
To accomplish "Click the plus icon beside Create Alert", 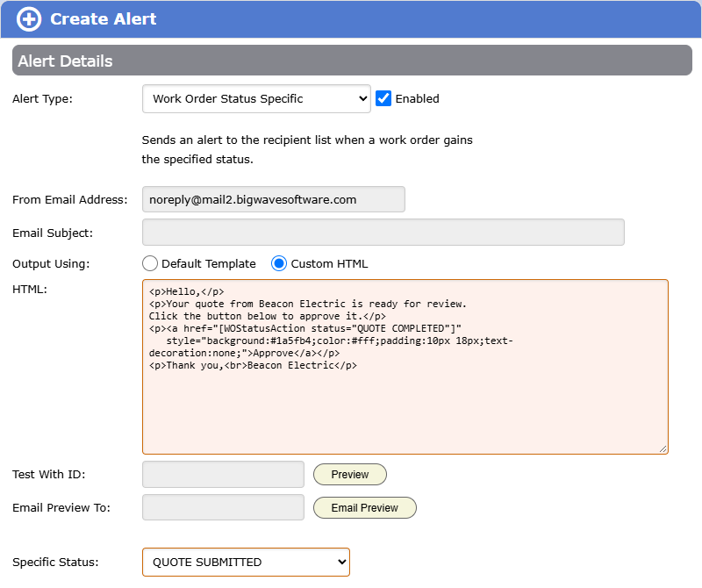I will tap(29, 19).
